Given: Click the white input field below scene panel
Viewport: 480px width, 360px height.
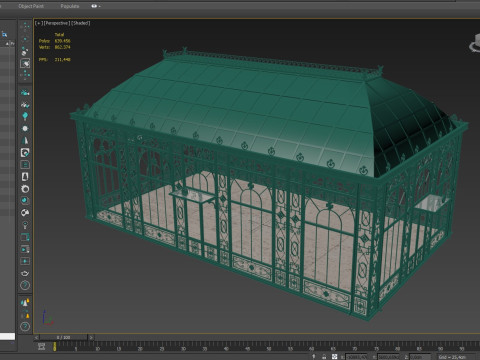Looking at the screenshot, I should [7, 336].
